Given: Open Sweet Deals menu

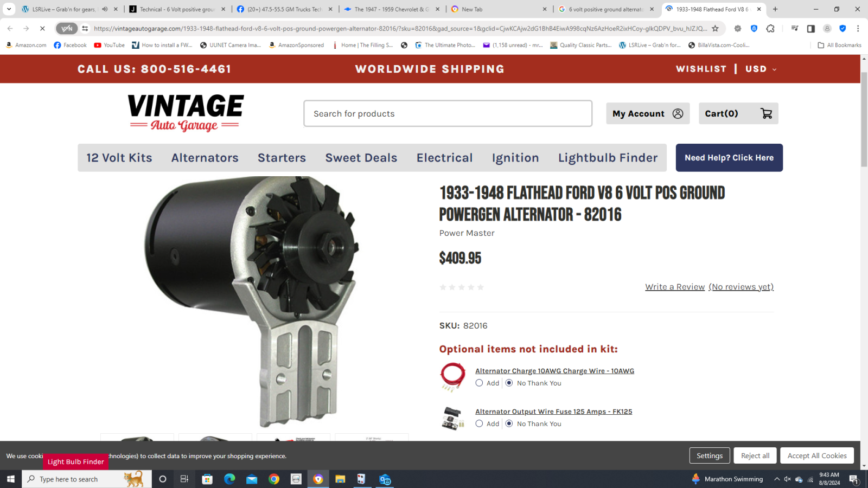Looking at the screenshot, I should 361,158.
